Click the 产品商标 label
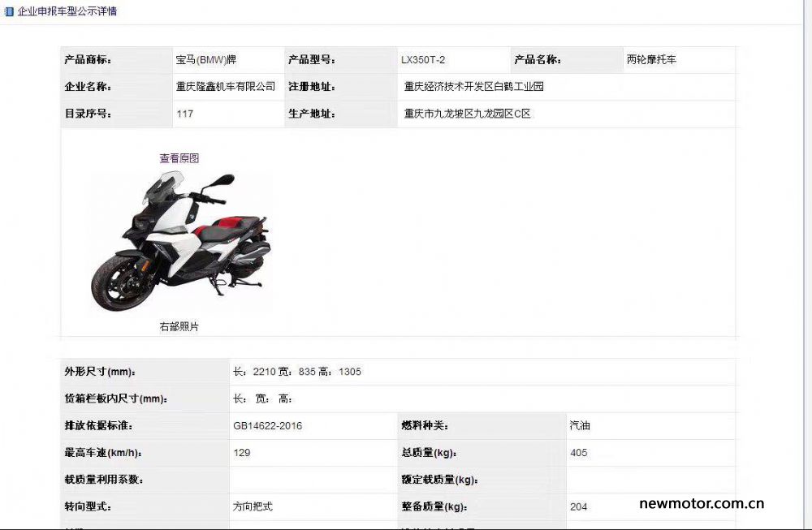This screenshot has height=530, width=812. [x=88, y=59]
